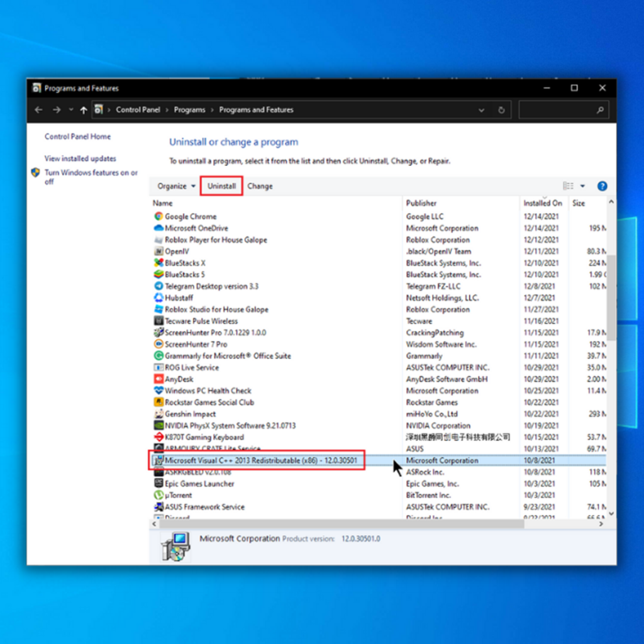644x644 pixels.
Task: Click the help question mark icon
Action: [x=602, y=186]
